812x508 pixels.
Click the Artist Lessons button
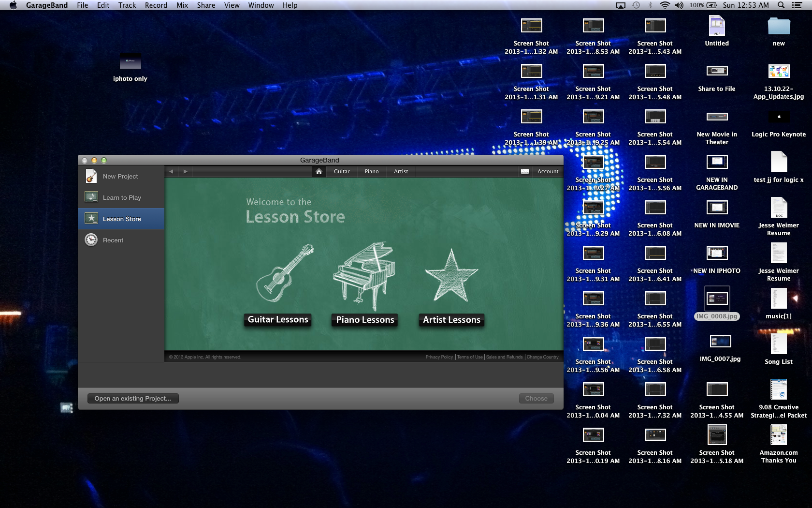pos(451,320)
